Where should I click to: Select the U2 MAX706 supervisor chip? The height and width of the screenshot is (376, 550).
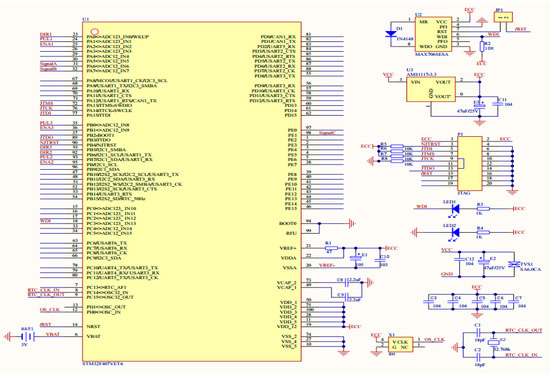tap(433, 34)
